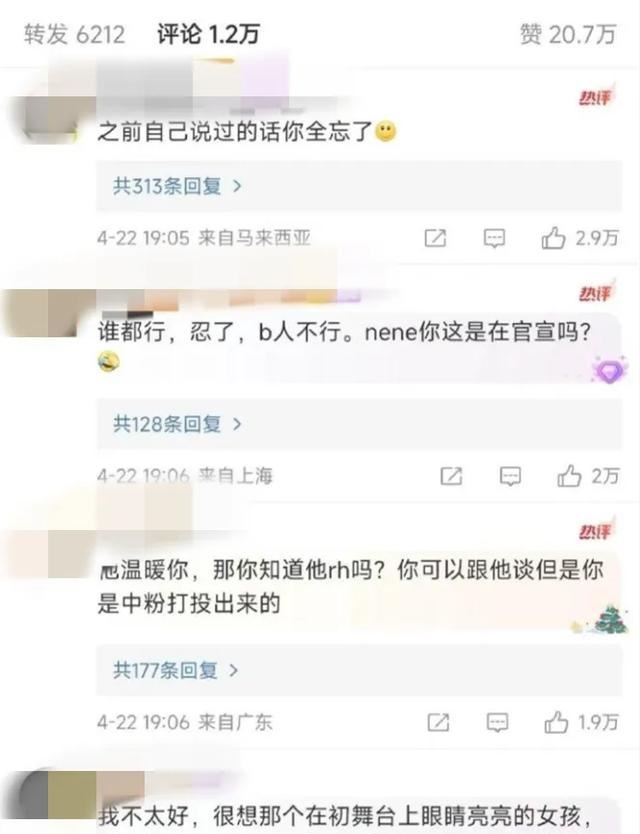Like the comment with 1.9万 likes
The image size is (640, 834).
click(x=556, y=722)
